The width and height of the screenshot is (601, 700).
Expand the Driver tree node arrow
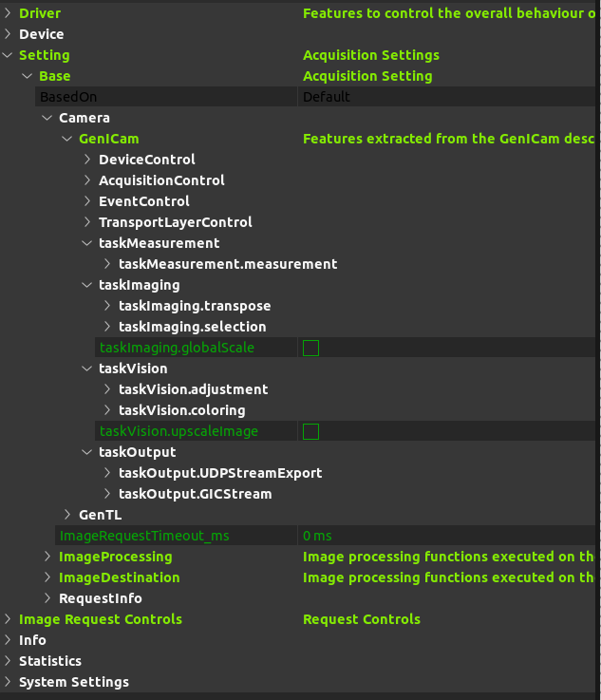(9, 13)
